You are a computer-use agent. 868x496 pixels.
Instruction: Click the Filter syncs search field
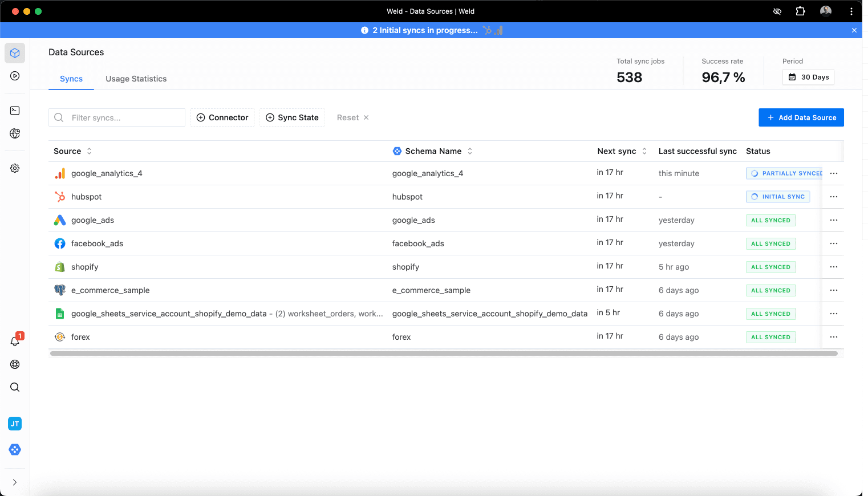(x=117, y=117)
